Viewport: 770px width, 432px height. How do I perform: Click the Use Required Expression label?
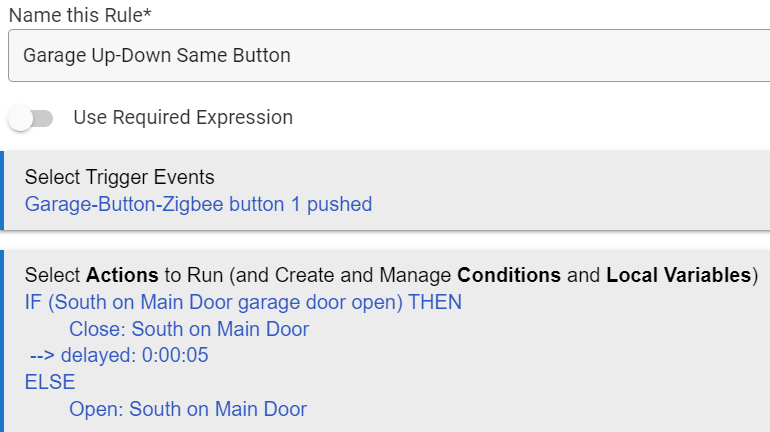[183, 117]
